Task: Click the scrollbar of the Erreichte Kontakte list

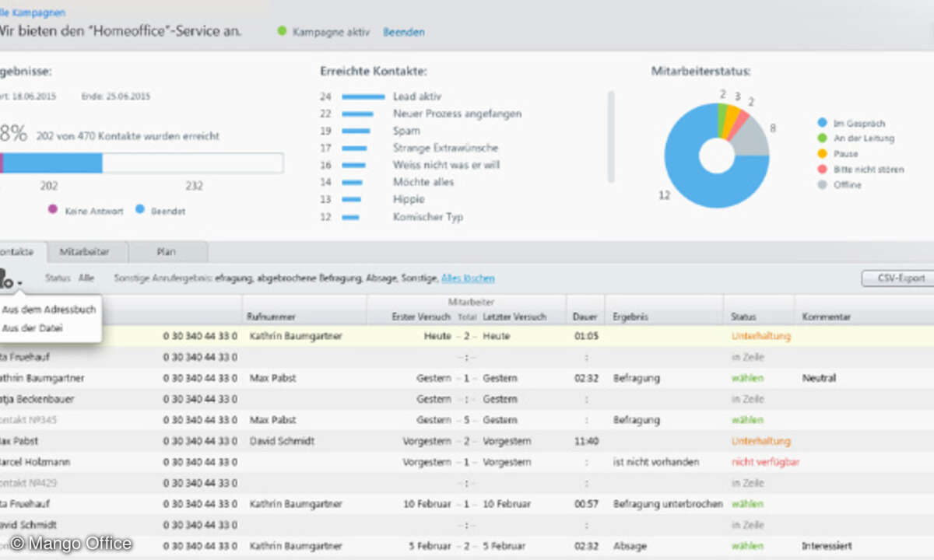Action: tap(611, 137)
